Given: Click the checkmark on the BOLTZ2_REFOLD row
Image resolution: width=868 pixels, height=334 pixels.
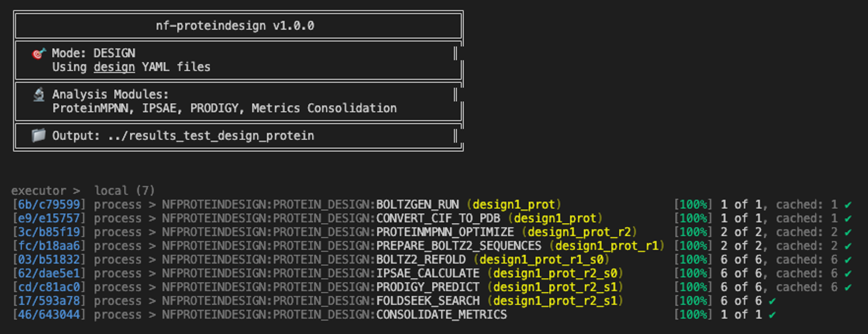Looking at the screenshot, I should [x=848, y=260].
